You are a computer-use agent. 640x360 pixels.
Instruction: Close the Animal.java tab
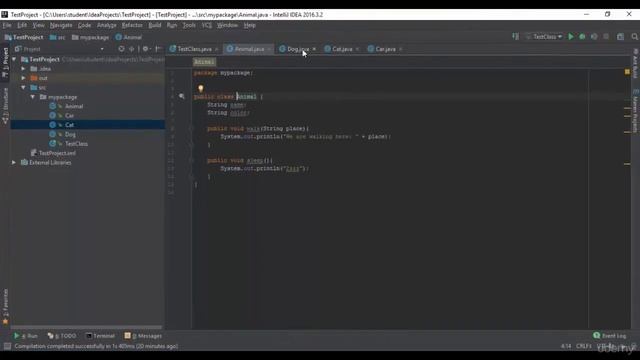[269, 49]
